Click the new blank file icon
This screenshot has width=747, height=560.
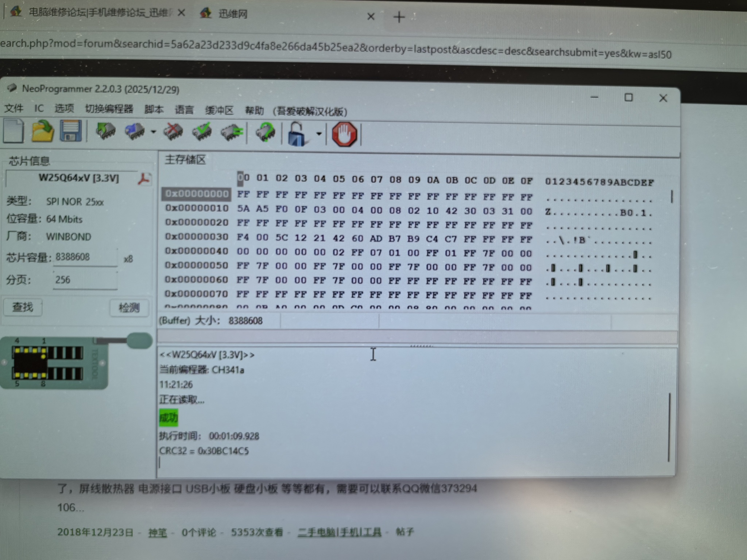pos(13,131)
